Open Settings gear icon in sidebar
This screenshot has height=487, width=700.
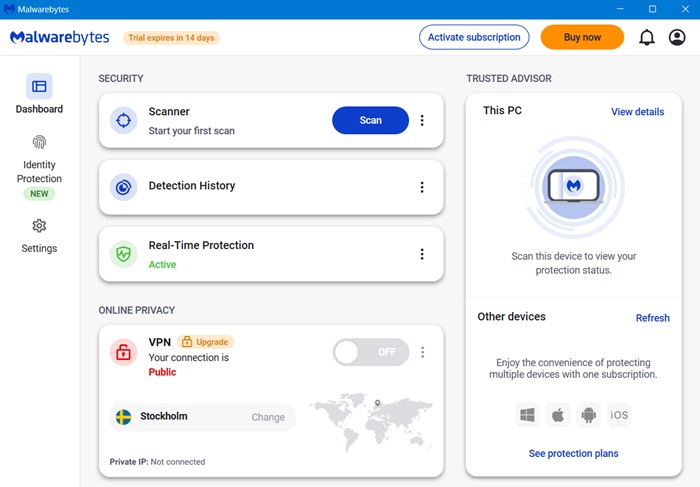click(x=39, y=226)
